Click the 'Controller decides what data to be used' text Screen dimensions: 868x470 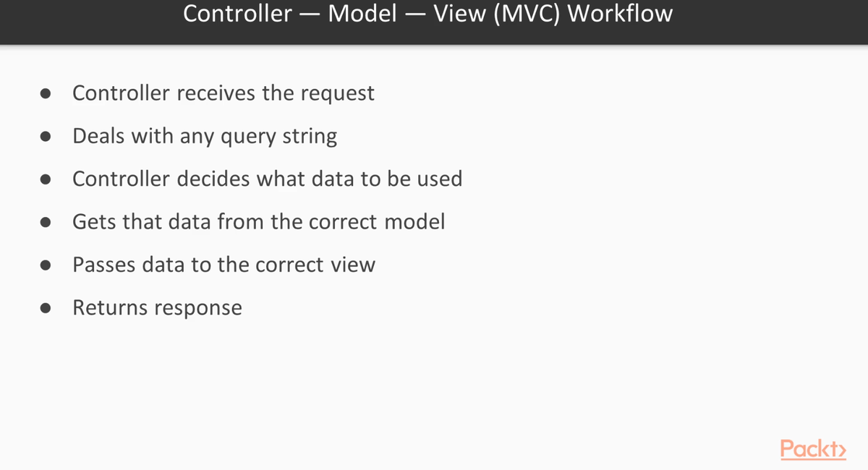click(267, 179)
